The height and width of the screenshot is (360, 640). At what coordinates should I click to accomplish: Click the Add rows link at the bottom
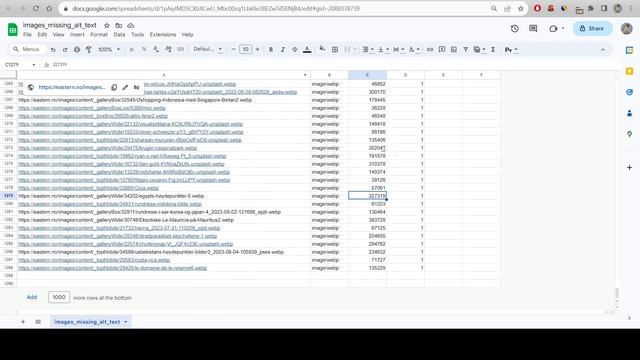coord(32,297)
